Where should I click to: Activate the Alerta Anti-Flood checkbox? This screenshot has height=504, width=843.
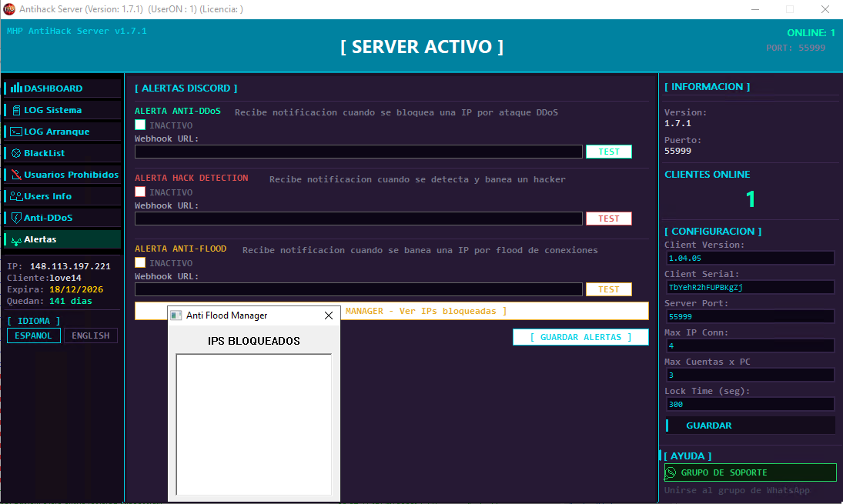140,262
